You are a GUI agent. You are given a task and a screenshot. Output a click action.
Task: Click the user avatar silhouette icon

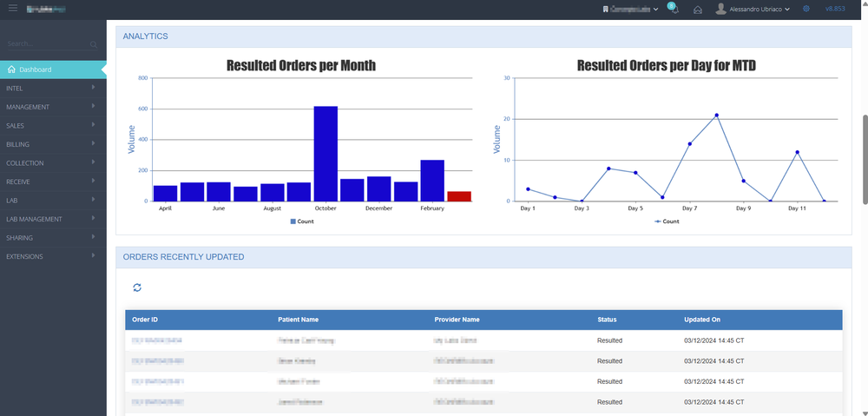(720, 9)
